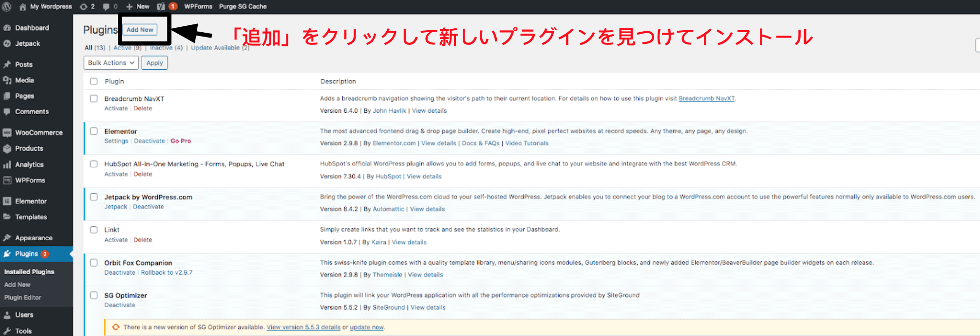Click the SG Optimizer update notice refresh icon
Viewport: 980px width, 336px height.
[x=116, y=327]
